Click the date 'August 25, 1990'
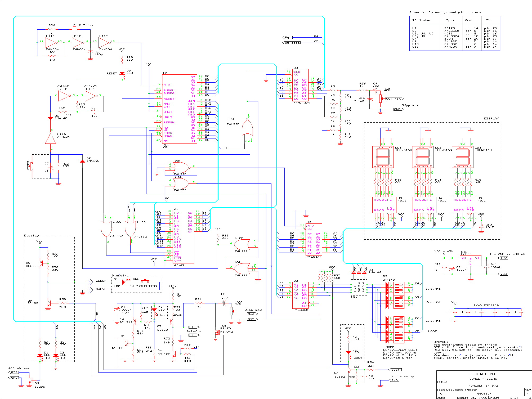Screen dimensions: 532x399 point(471,397)
